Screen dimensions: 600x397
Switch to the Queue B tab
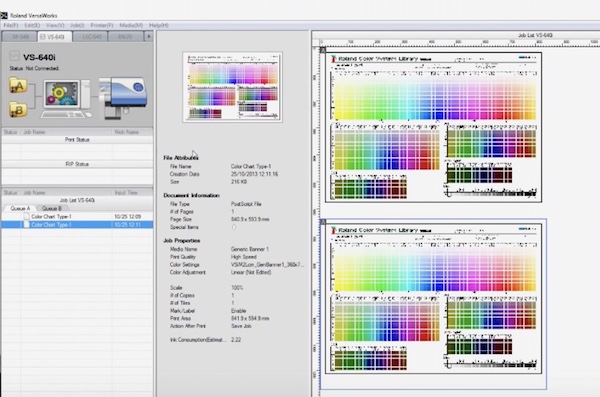(x=52, y=208)
